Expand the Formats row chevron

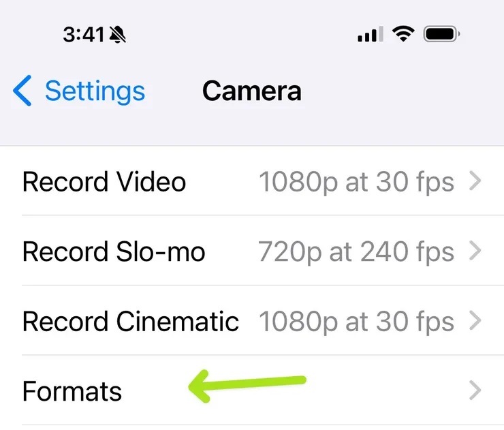click(475, 391)
